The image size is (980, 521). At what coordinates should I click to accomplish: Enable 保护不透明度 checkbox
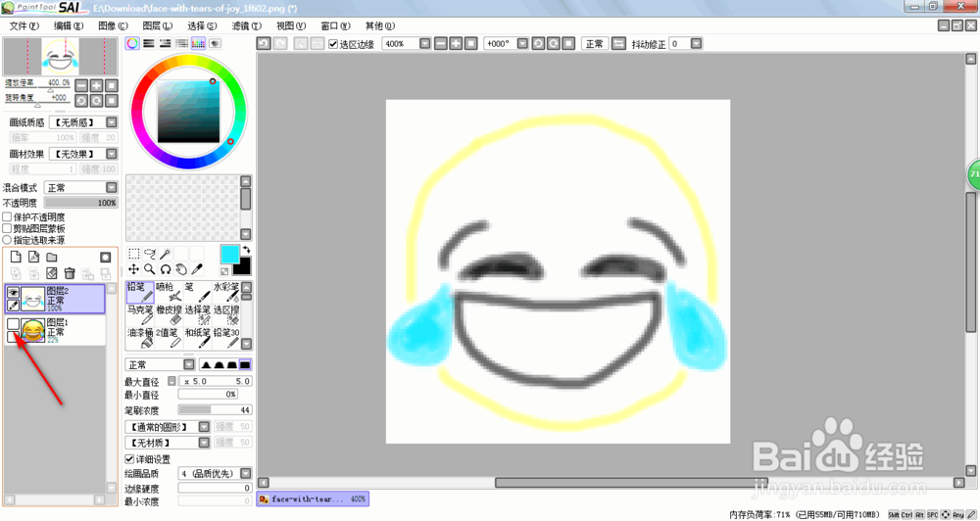point(8,216)
